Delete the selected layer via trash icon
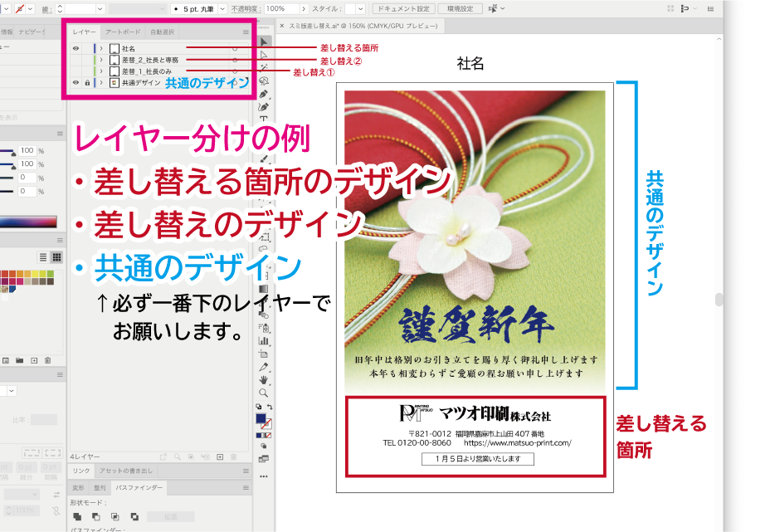The image size is (780, 532). tap(234, 456)
